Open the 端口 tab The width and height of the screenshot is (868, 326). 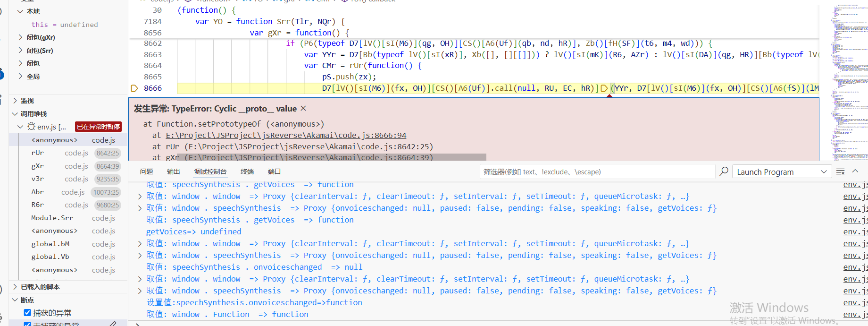click(x=275, y=172)
